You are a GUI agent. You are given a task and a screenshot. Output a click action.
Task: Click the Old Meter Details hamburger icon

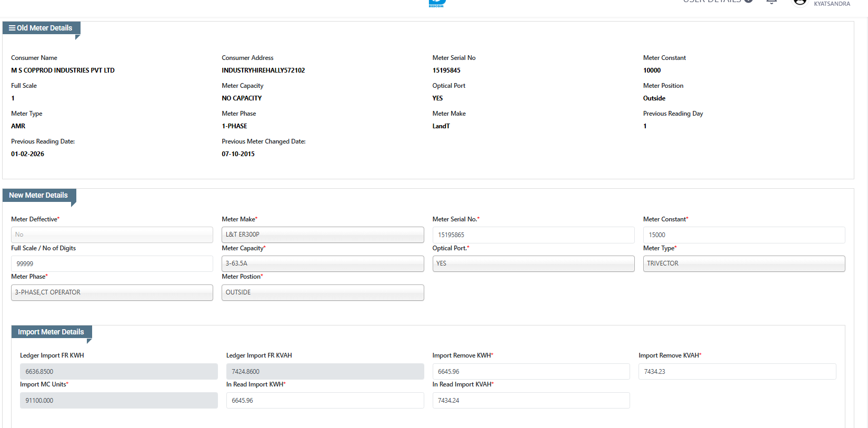(x=12, y=28)
